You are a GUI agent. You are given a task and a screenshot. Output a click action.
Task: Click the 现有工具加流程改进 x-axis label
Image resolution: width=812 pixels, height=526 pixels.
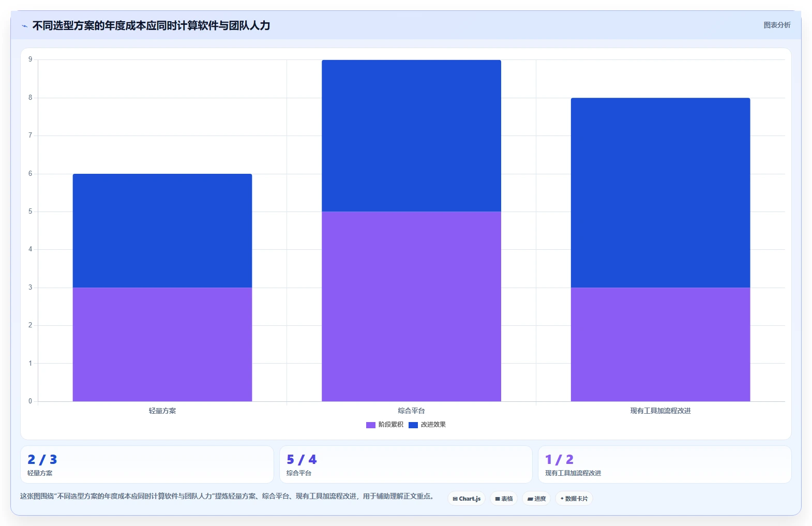[660, 411]
